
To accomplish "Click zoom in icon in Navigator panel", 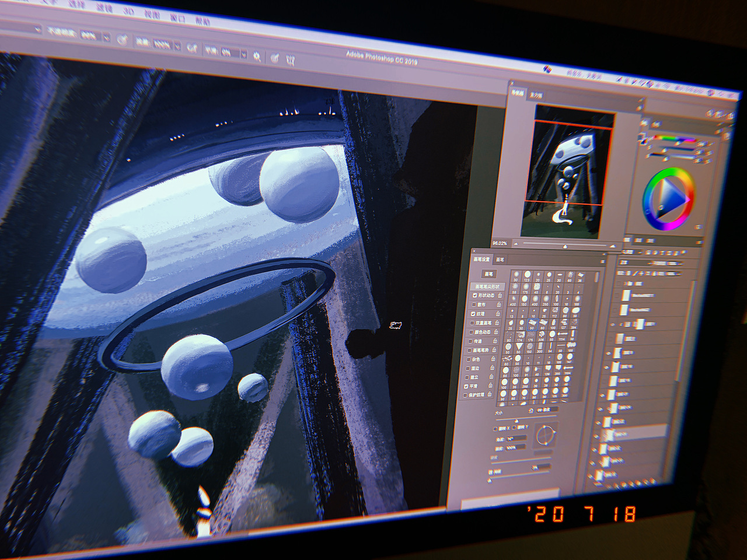I will coord(612,246).
